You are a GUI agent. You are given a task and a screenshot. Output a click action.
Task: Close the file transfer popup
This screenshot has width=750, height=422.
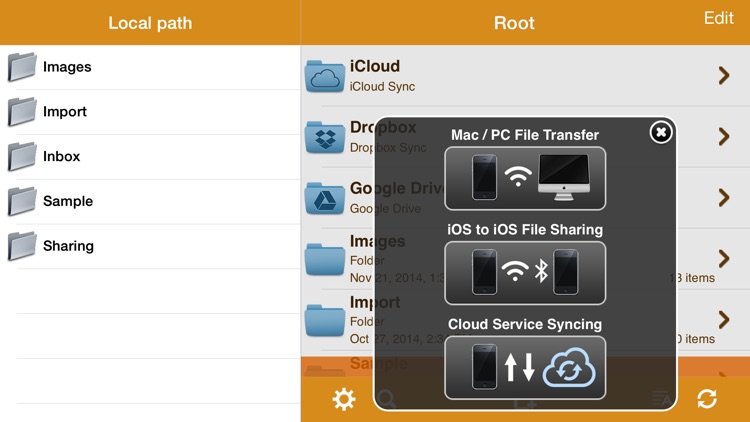(x=661, y=132)
